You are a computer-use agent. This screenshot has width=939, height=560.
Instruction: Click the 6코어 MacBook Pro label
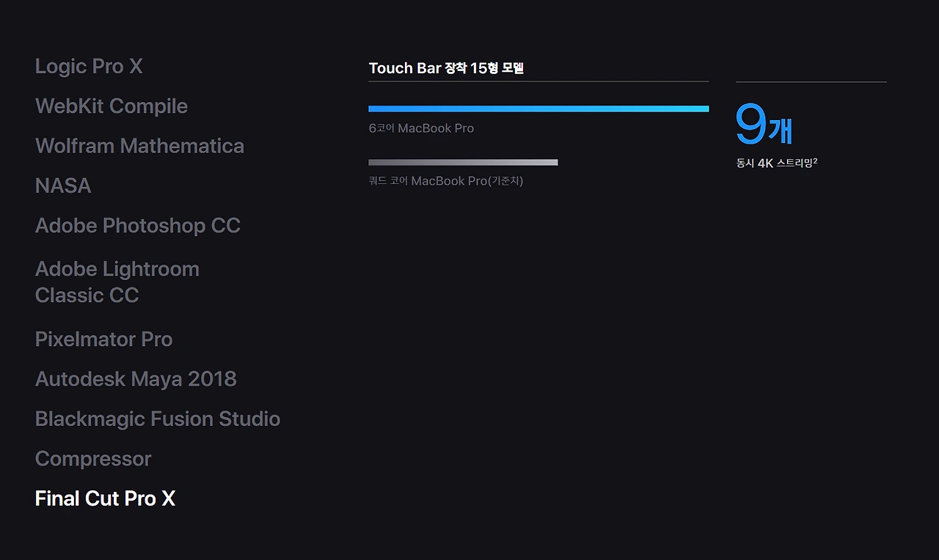coord(421,128)
